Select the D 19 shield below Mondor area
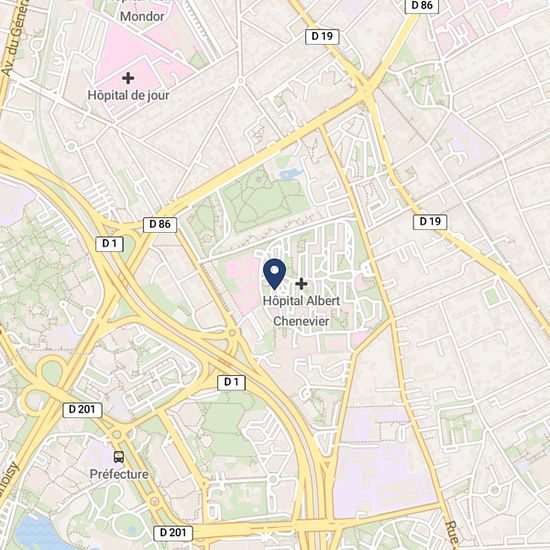 point(322,36)
